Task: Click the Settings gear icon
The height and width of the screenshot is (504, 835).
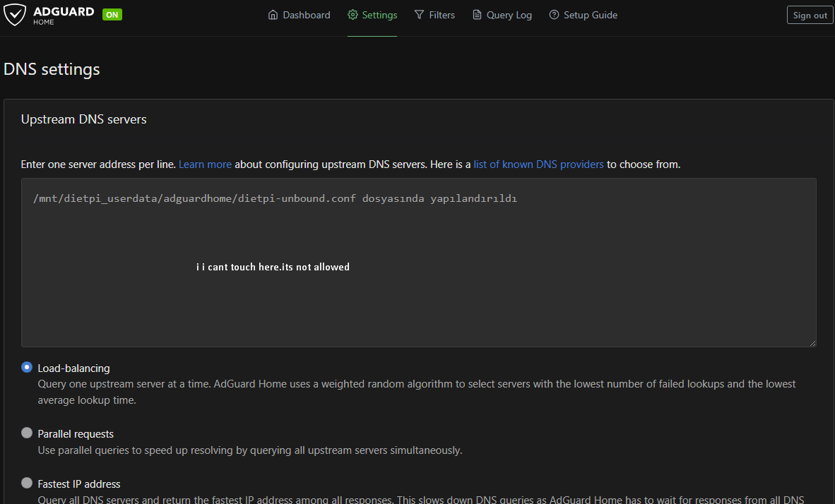Action: [x=353, y=15]
